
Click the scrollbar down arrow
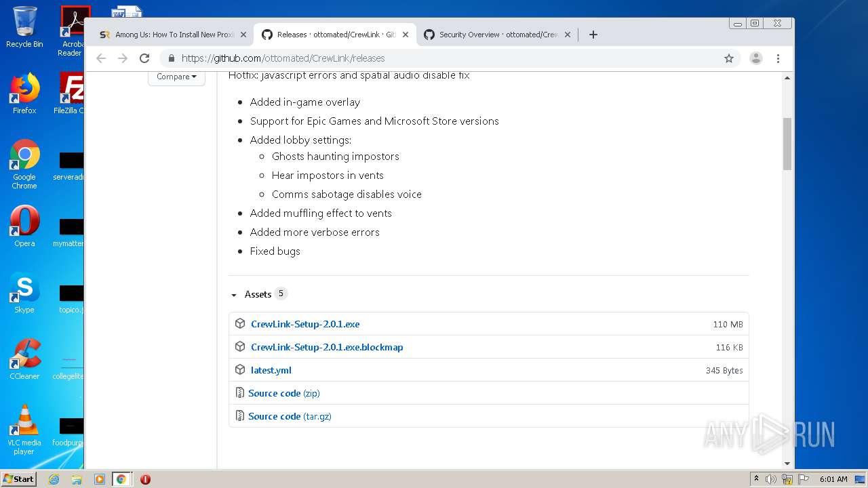787,464
